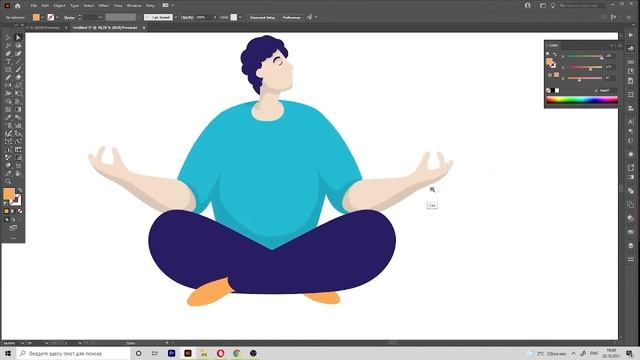Open the fill color dropdown in the control bar
This screenshot has width=640, height=360.
(42, 17)
